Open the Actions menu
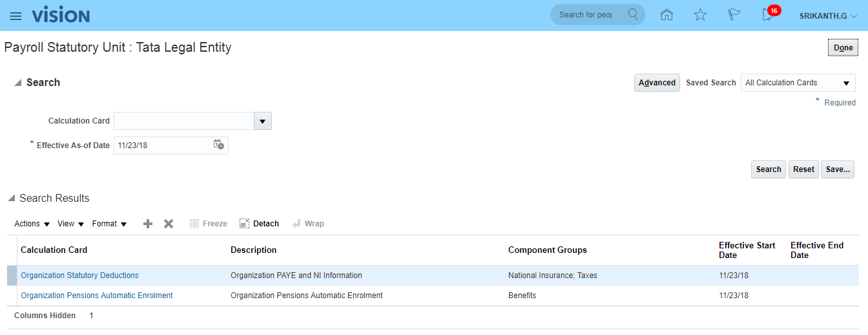Viewport: 868px width, 335px height. [32, 224]
